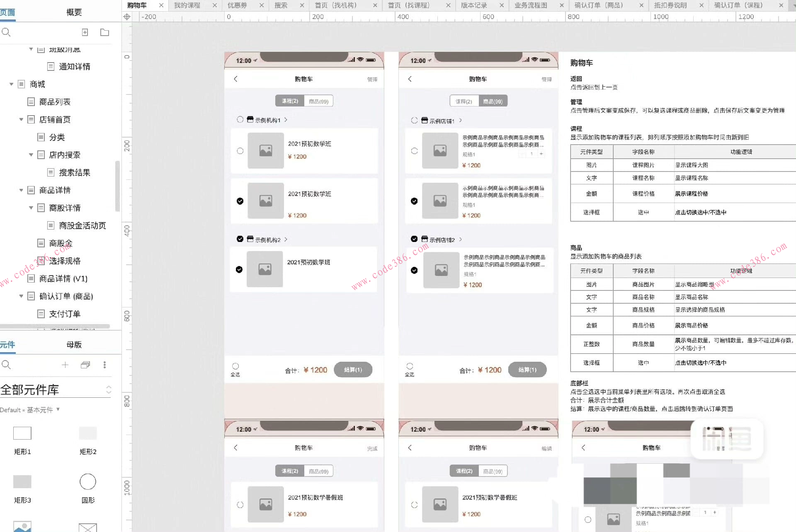Image resolution: width=796 pixels, height=532 pixels.
Task: Toggle 全选 radio in first cart mockup
Action: (235, 366)
